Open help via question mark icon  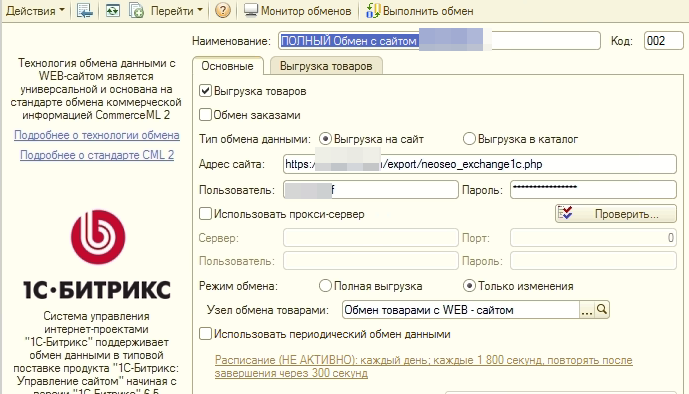click(x=223, y=11)
